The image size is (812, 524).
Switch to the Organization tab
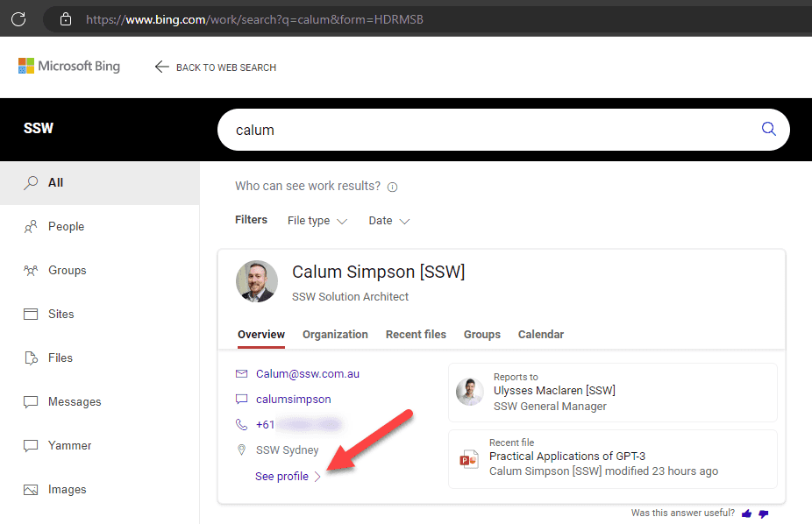[x=335, y=335]
